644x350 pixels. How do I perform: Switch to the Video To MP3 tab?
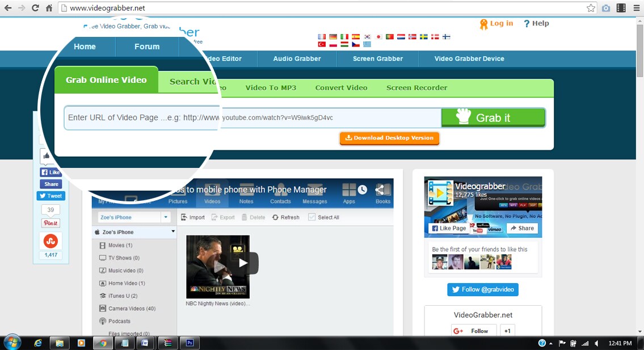coord(271,88)
